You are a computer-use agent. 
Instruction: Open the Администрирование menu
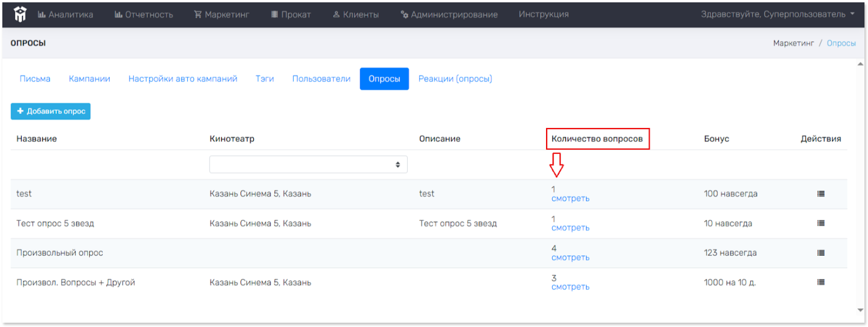[x=449, y=15]
